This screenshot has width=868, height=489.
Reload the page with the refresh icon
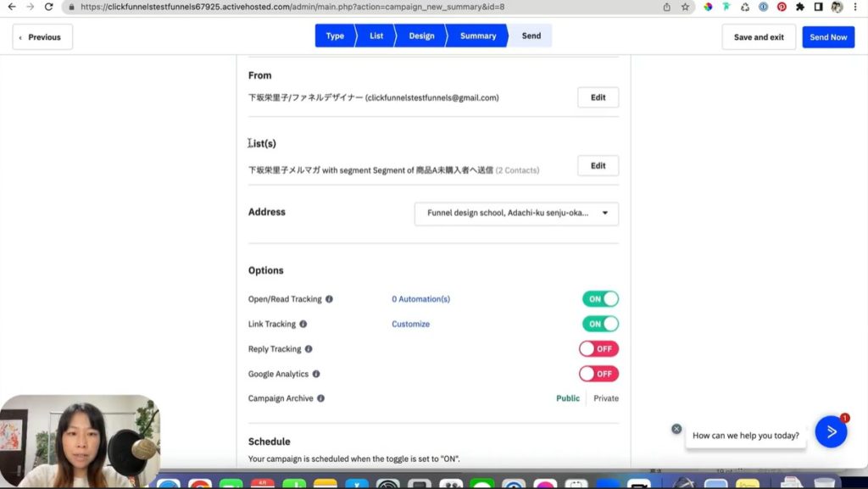point(48,7)
